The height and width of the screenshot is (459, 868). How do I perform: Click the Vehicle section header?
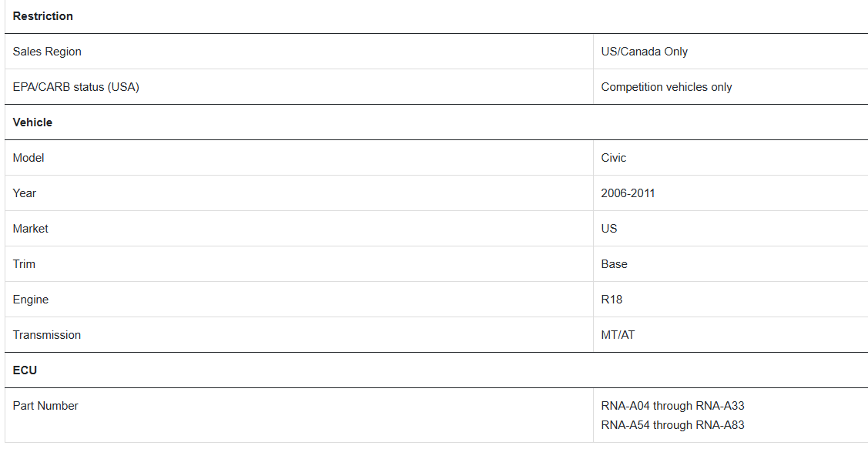pos(32,122)
